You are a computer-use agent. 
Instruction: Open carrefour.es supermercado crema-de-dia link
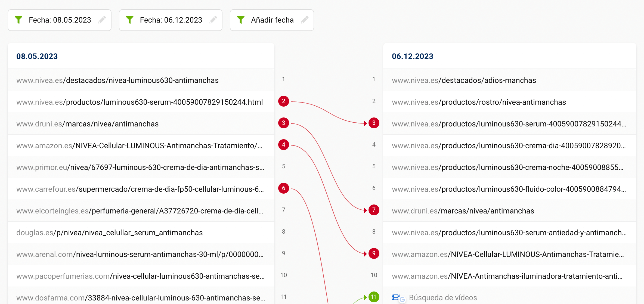click(x=140, y=189)
